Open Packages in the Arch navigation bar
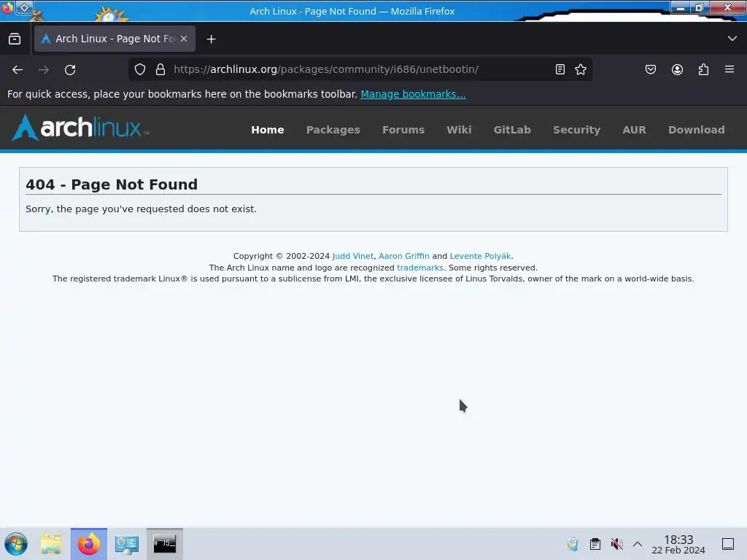The image size is (747, 560). [333, 130]
